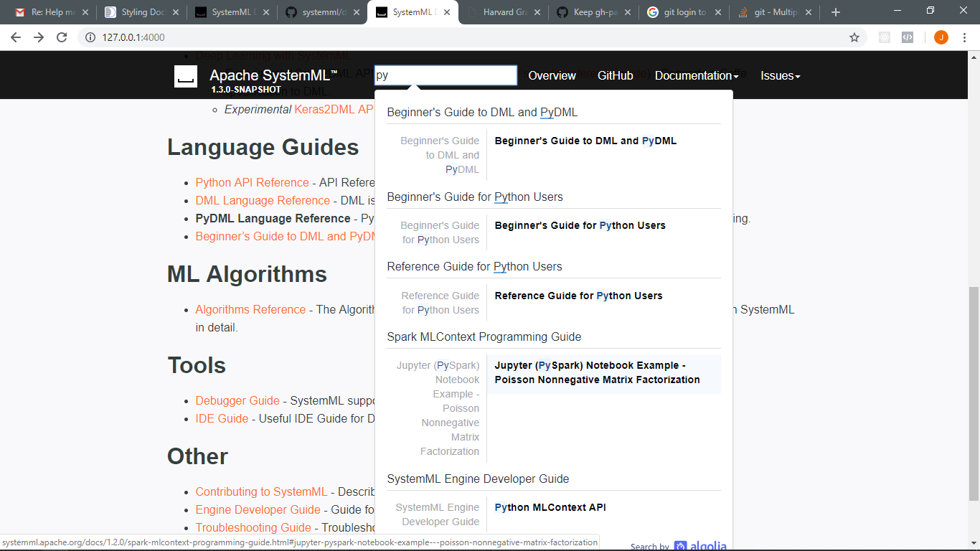Reload the page with refresh icon
Viewport: 980px width, 551px height.
tap(62, 37)
